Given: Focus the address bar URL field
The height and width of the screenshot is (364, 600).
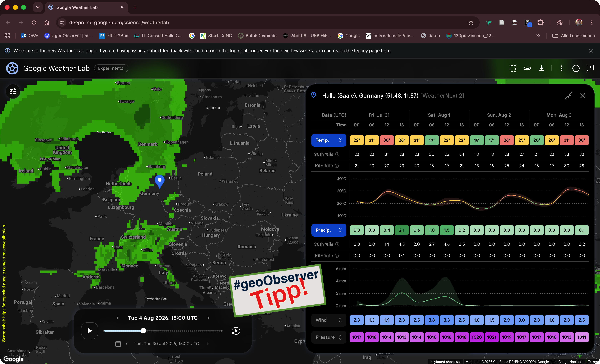Looking at the screenshot, I should [x=265, y=23].
